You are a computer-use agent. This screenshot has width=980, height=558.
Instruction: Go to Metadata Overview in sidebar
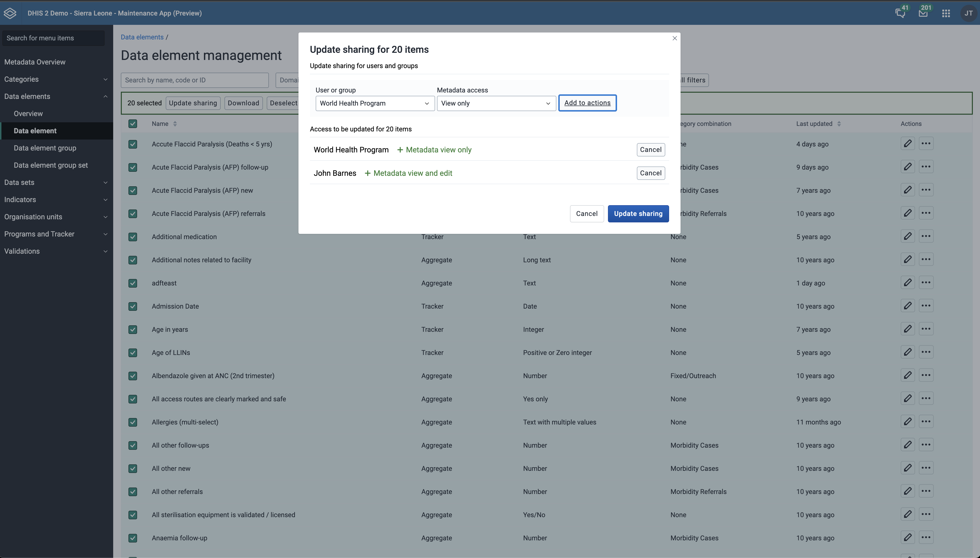(35, 62)
